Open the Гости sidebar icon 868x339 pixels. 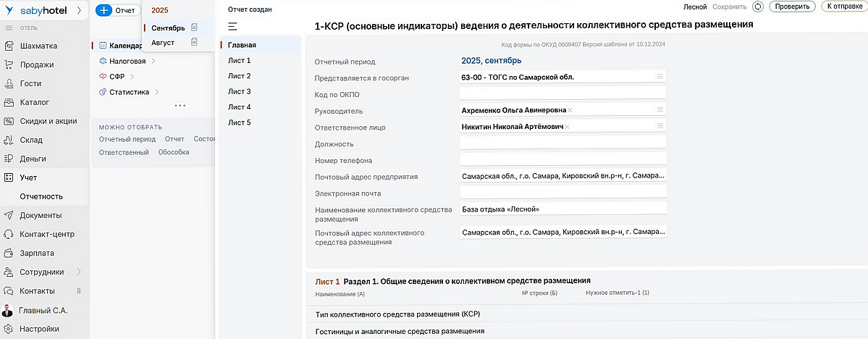tap(9, 83)
